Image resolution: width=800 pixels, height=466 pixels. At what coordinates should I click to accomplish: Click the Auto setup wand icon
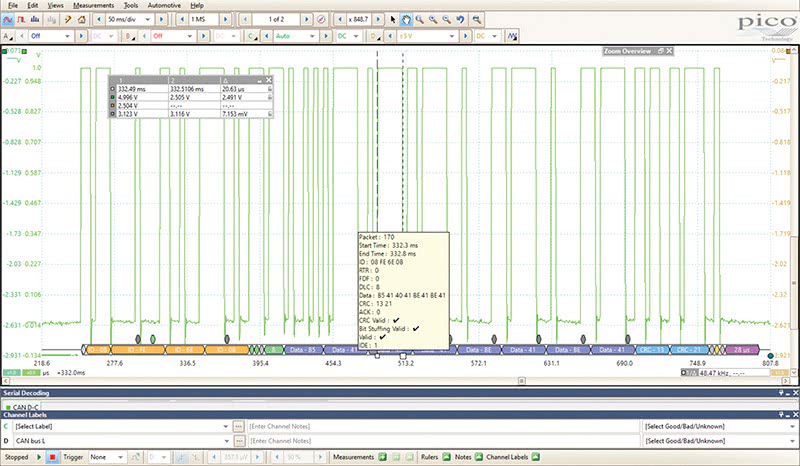click(x=67, y=19)
